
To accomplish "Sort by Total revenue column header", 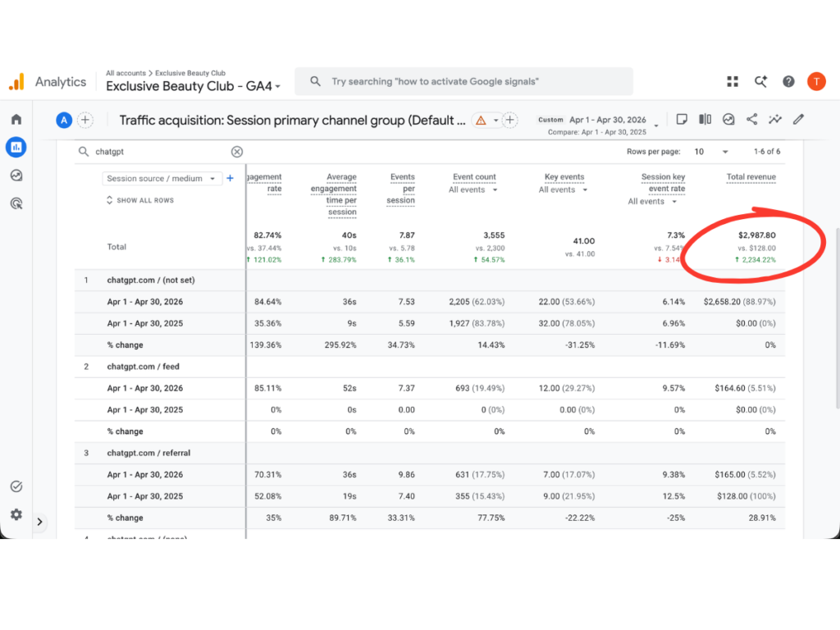I will tap(751, 177).
